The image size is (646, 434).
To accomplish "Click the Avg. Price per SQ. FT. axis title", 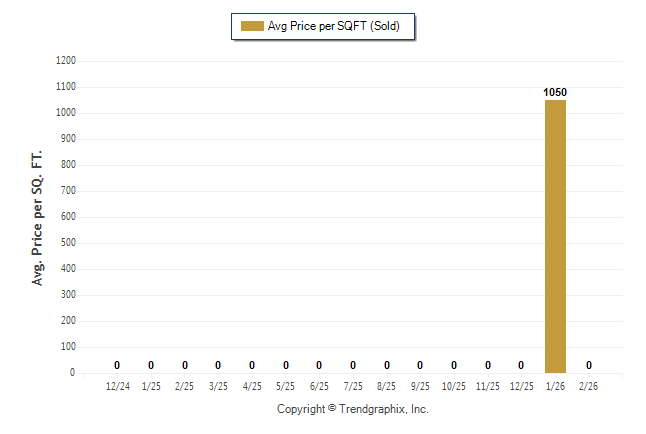I will click(x=39, y=218).
